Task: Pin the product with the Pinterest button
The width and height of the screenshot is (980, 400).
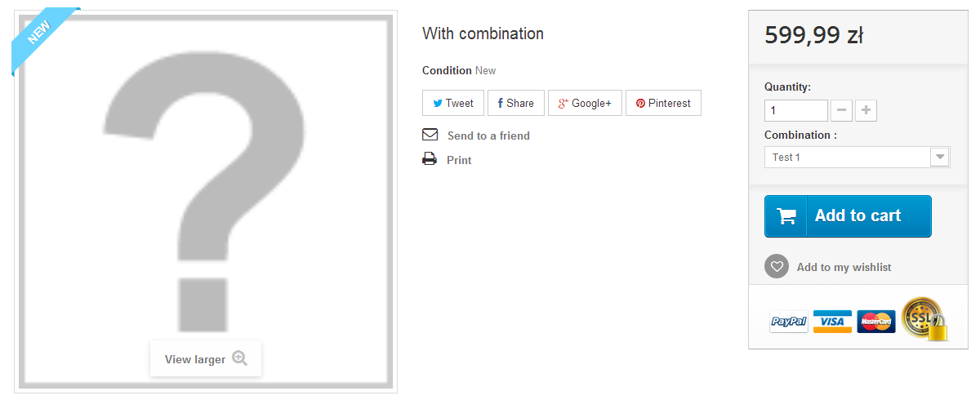Action: pos(663,103)
